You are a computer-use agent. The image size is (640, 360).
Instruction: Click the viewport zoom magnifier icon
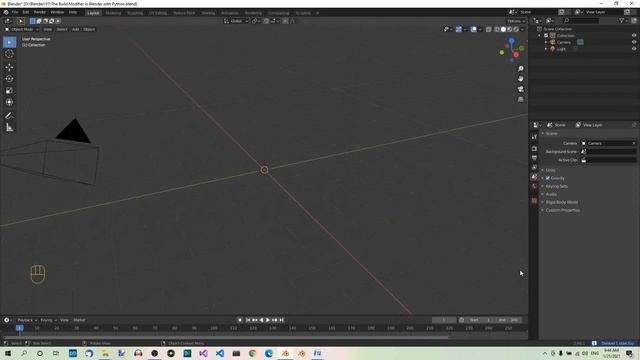coord(520,69)
